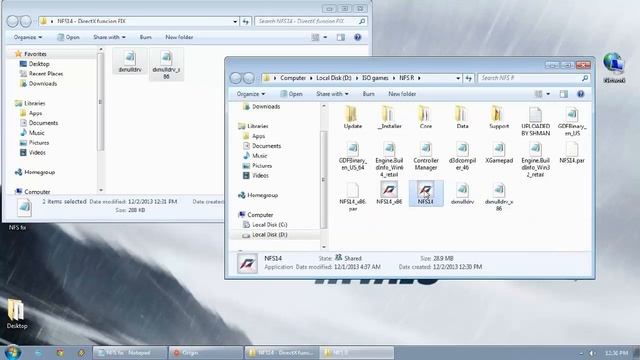
Task: Select the NFS14_x86 application file
Action: coord(389,193)
